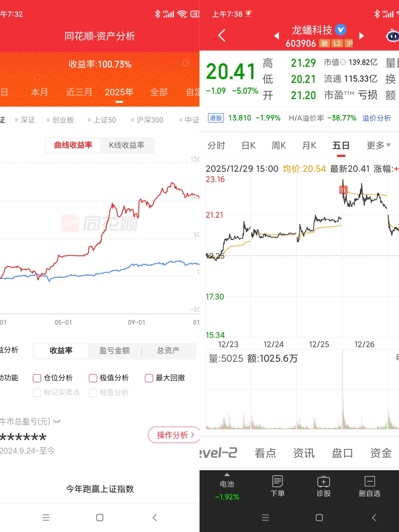Open the robot assistant icon

[392, 36]
